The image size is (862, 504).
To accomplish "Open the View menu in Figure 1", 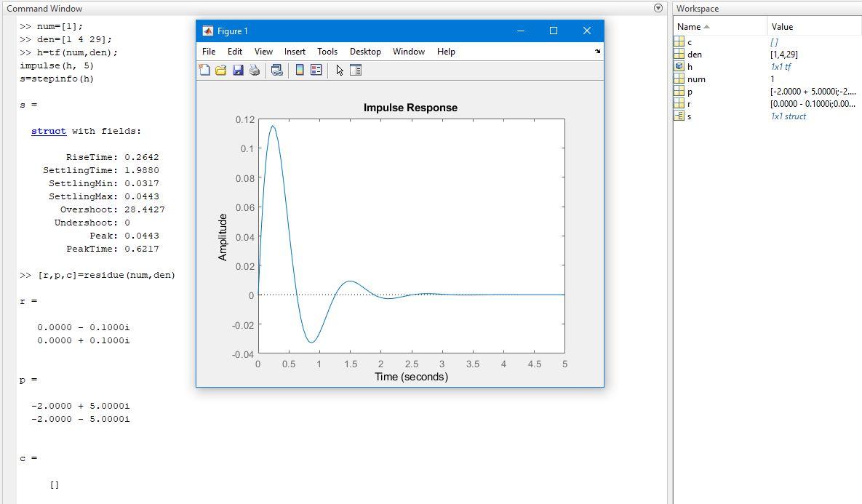I will coord(263,52).
